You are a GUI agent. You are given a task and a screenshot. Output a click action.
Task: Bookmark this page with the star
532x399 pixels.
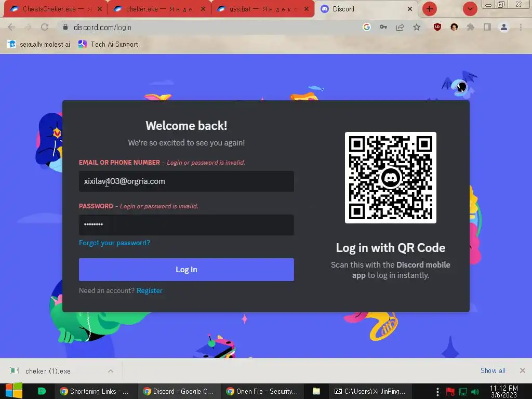[417, 27]
